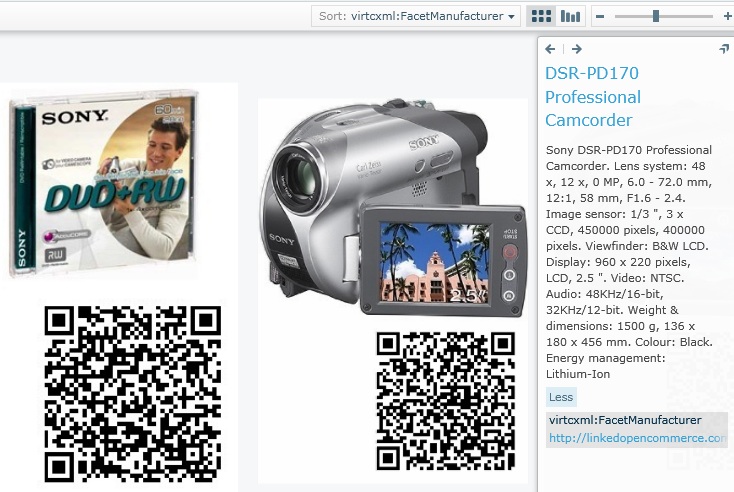The height and width of the screenshot is (492, 734).
Task: Click the zoom out minus icon
Action: click(600, 16)
